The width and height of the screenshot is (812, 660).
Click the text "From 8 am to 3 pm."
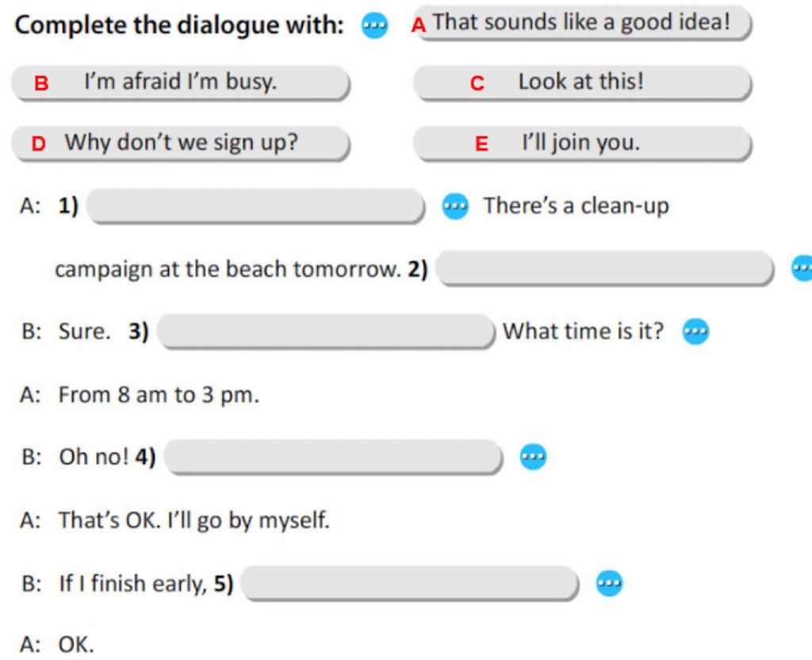click(x=159, y=395)
